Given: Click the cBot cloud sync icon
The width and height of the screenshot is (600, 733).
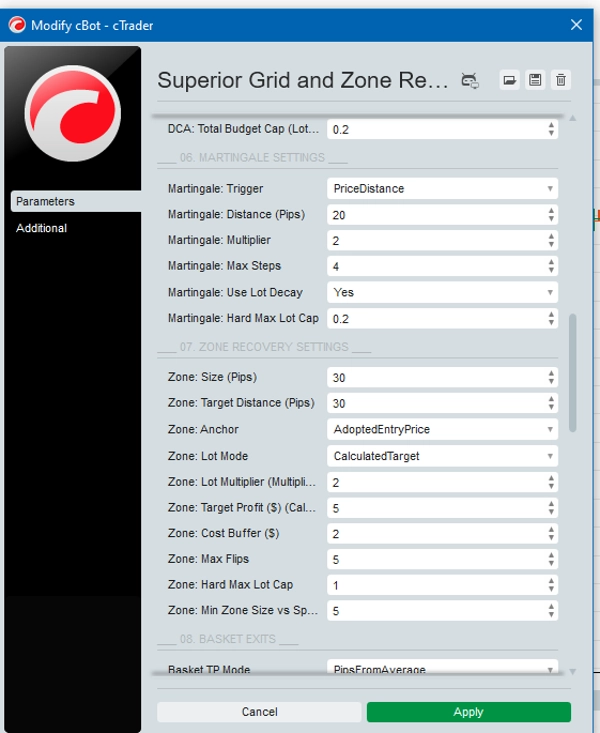Looking at the screenshot, I should (470, 80).
